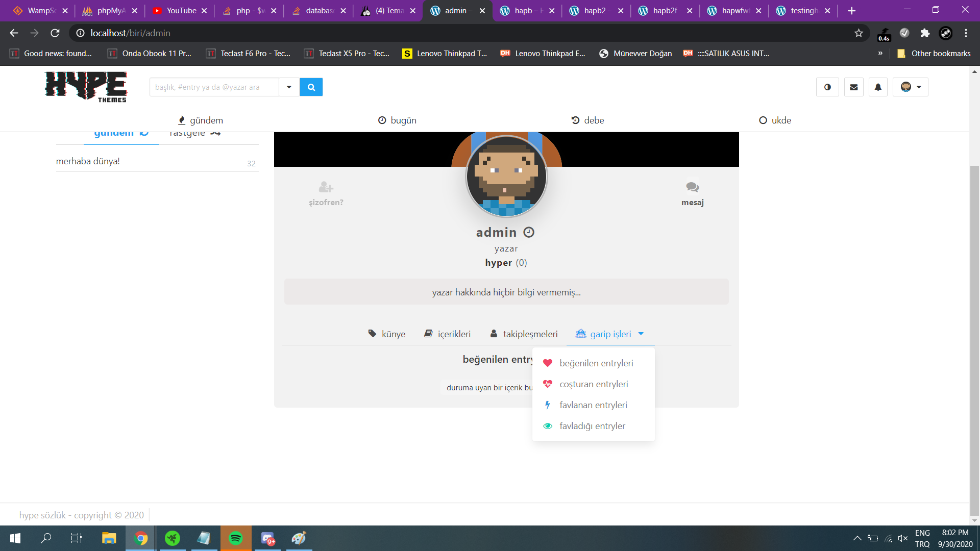
Task: Open the içerikleri tab
Action: click(x=448, y=334)
